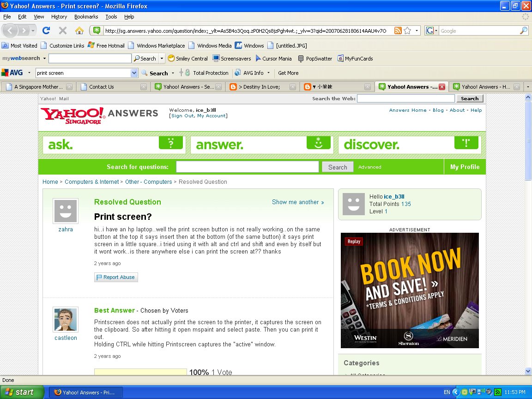Click Show me another link
532x399 pixels.
coord(298,202)
